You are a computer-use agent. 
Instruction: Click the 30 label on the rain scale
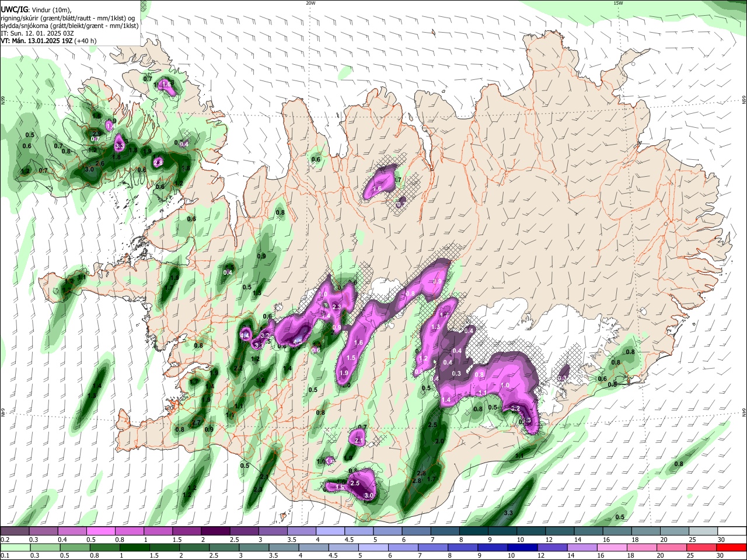point(721,556)
